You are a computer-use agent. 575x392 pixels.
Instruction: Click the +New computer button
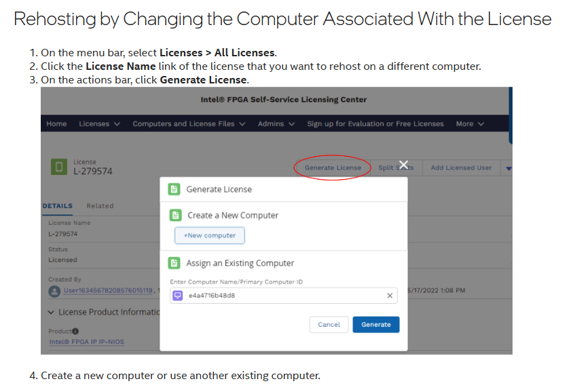(x=210, y=235)
